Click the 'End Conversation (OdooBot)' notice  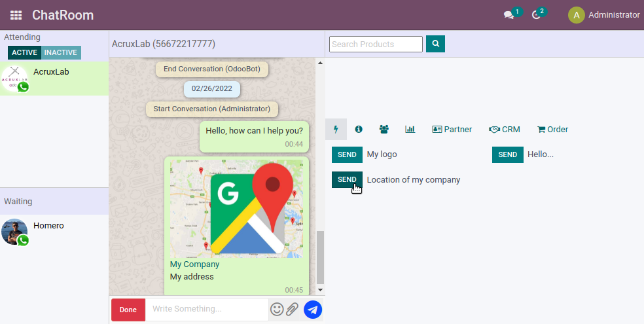[x=212, y=69]
